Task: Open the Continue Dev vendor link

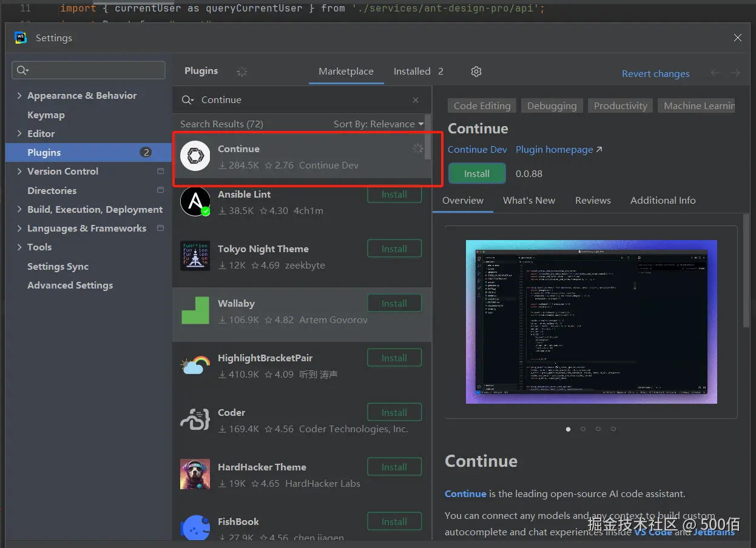Action: click(477, 149)
